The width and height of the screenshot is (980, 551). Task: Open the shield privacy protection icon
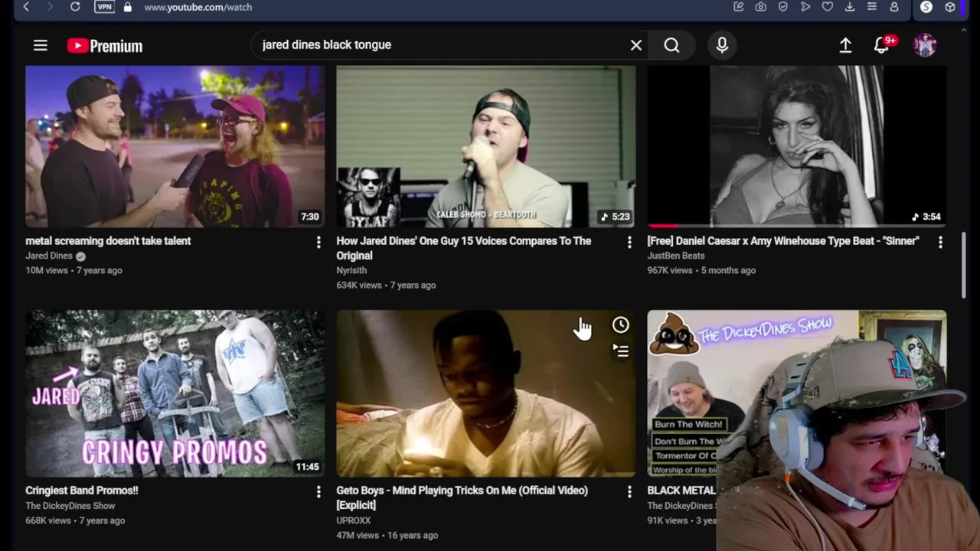[782, 7]
